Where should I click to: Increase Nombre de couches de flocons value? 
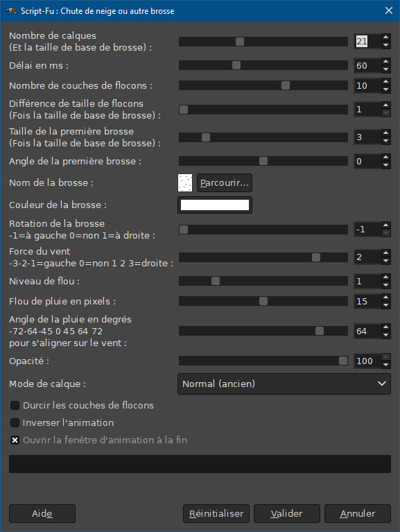coord(385,82)
